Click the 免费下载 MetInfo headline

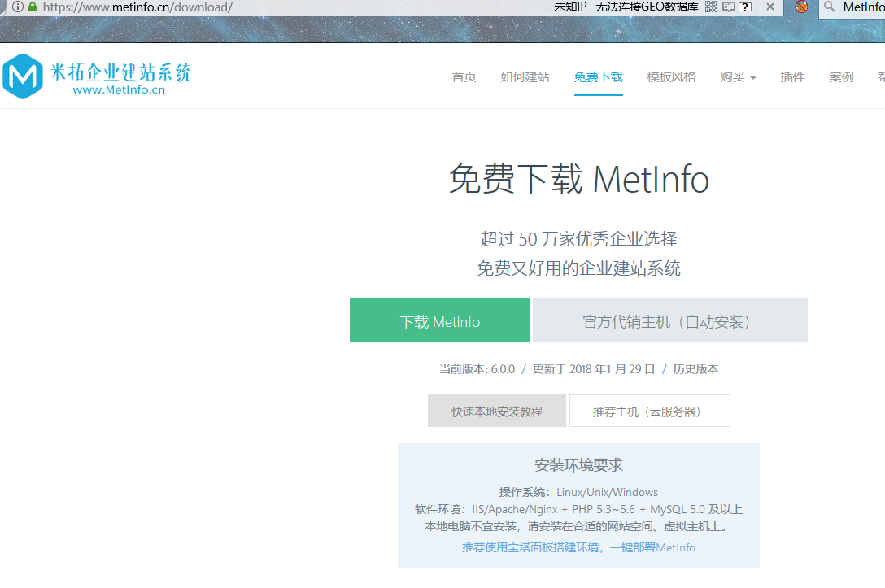pos(578,179)
